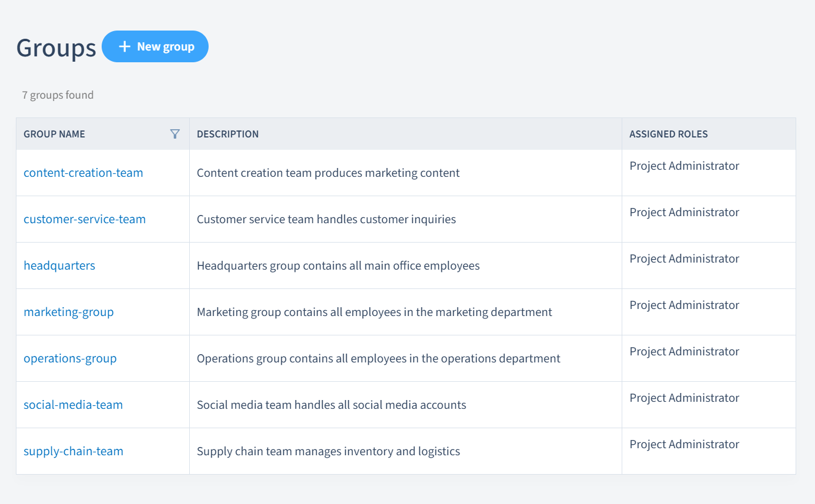
Task: Click Project Administrator in operations-group row
Action: [x=685, y=351]
